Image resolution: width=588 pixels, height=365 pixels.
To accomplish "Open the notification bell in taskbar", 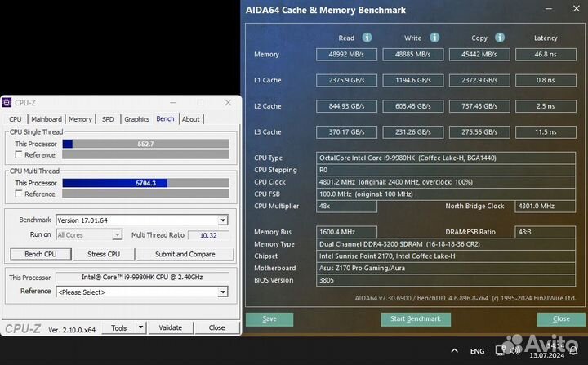I will click(x=573, y=351).
